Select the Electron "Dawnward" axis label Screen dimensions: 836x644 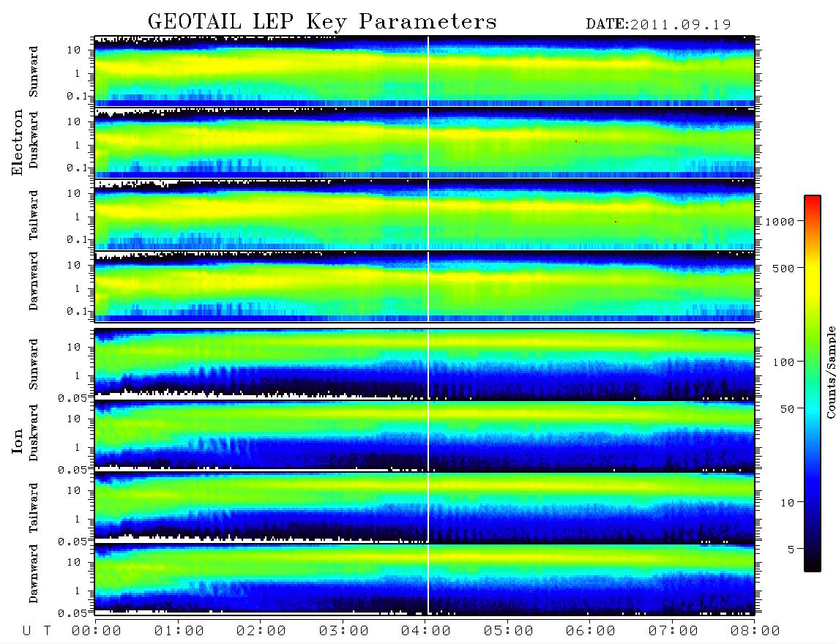(34, 281)
